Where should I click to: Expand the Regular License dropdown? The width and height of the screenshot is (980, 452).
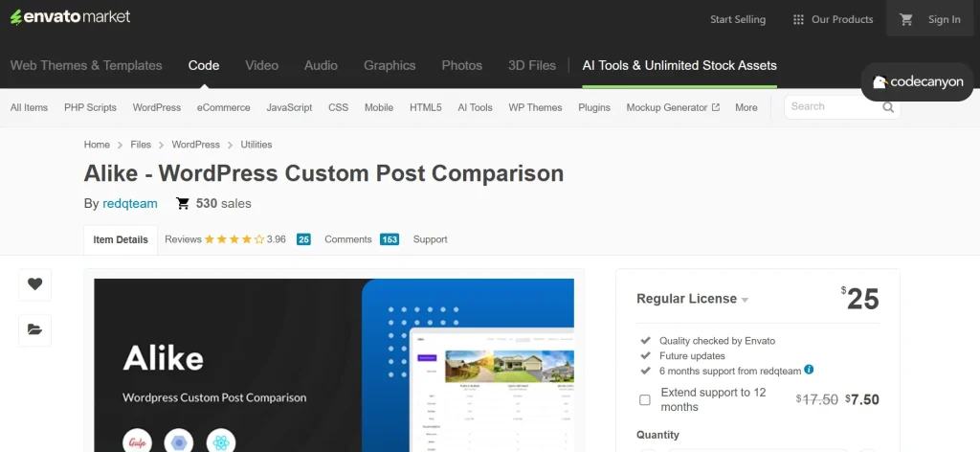click(x=693, y=299)
